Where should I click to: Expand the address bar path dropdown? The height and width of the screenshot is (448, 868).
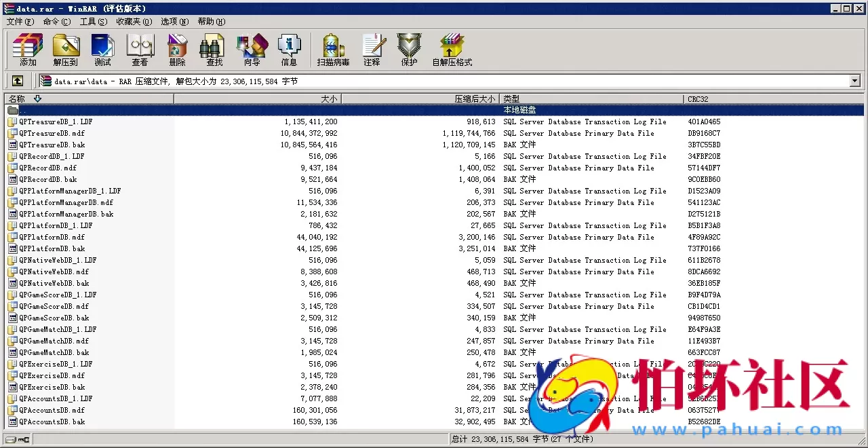pos(854,81)
